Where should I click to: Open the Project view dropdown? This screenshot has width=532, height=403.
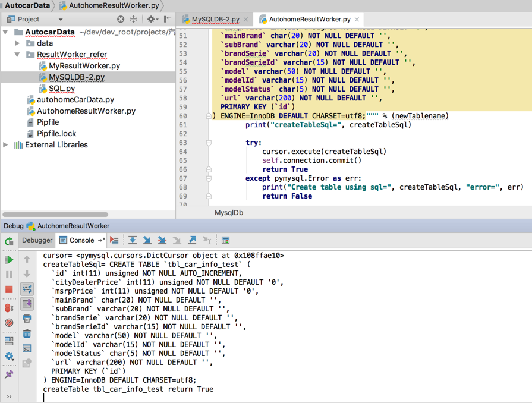(60, 20)
